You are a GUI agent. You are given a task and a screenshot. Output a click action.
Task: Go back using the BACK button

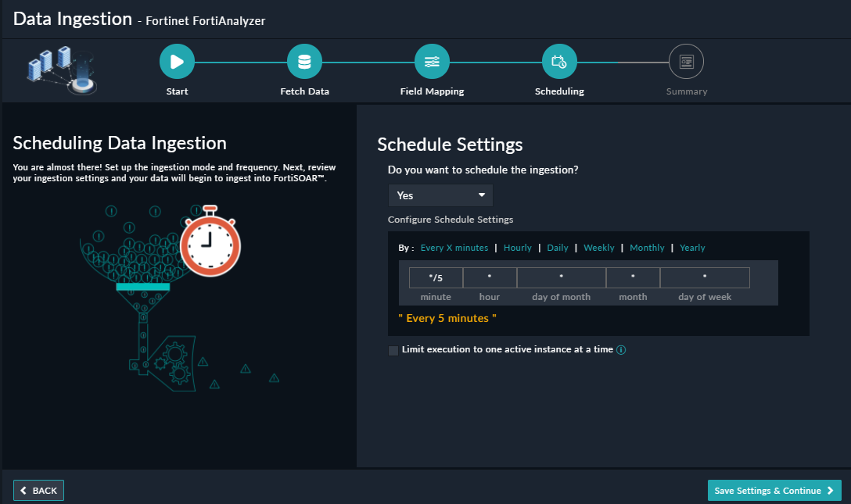(38, 491)
